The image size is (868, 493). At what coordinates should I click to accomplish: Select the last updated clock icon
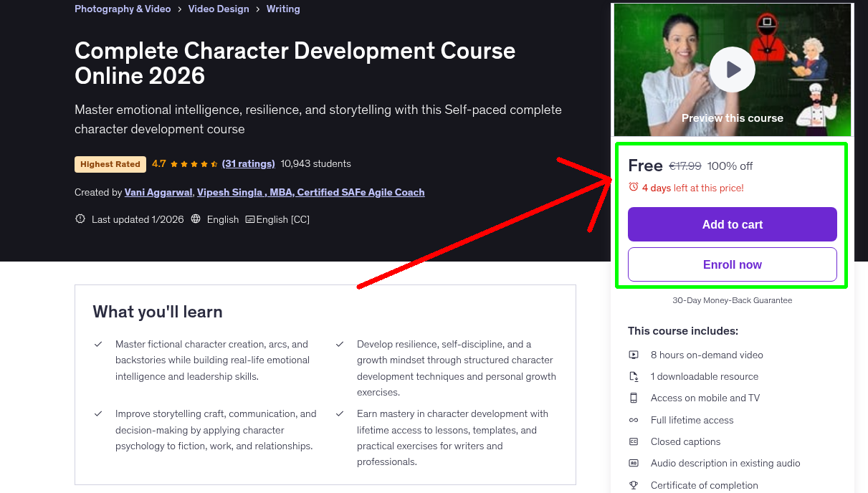(80, 219)
